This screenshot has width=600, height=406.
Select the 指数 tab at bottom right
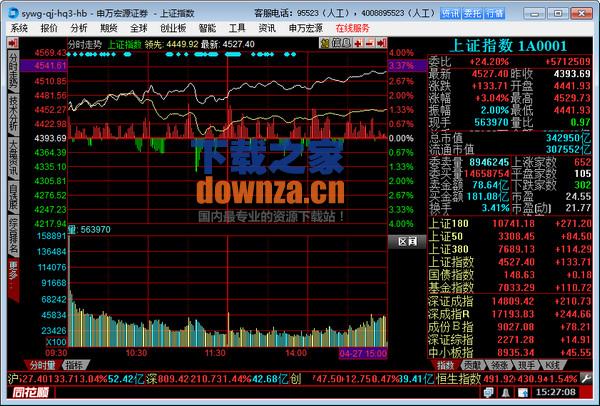click(445, 365)
